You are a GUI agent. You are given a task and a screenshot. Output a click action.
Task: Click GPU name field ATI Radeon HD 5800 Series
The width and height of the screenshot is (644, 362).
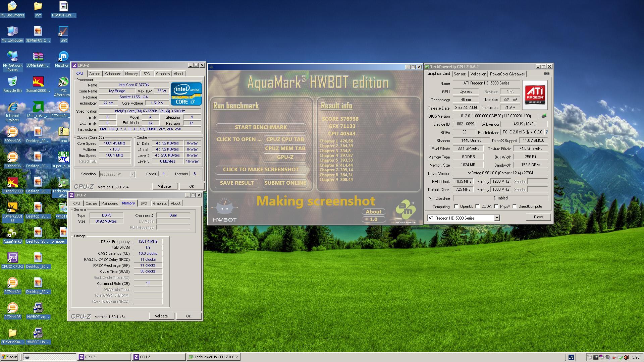[486, 83]
